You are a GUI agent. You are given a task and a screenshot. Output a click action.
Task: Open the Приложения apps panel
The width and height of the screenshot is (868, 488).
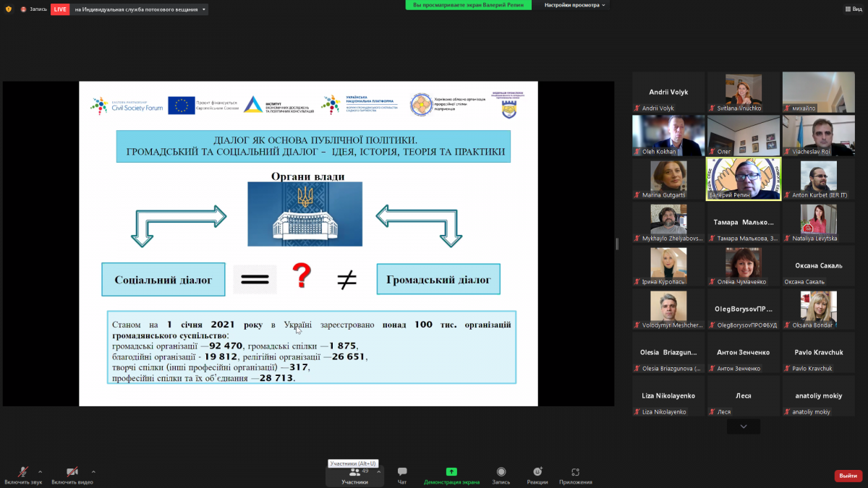[x=575, y=475]
